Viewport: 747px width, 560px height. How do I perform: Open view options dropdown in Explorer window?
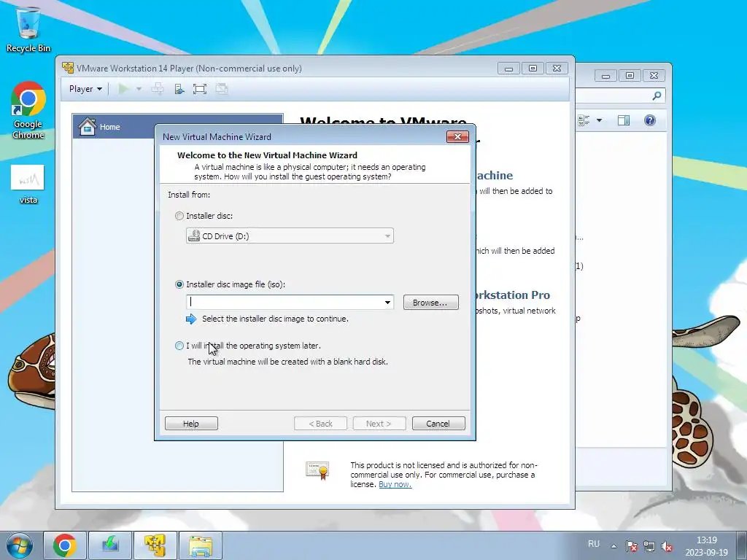coord(600,120)
